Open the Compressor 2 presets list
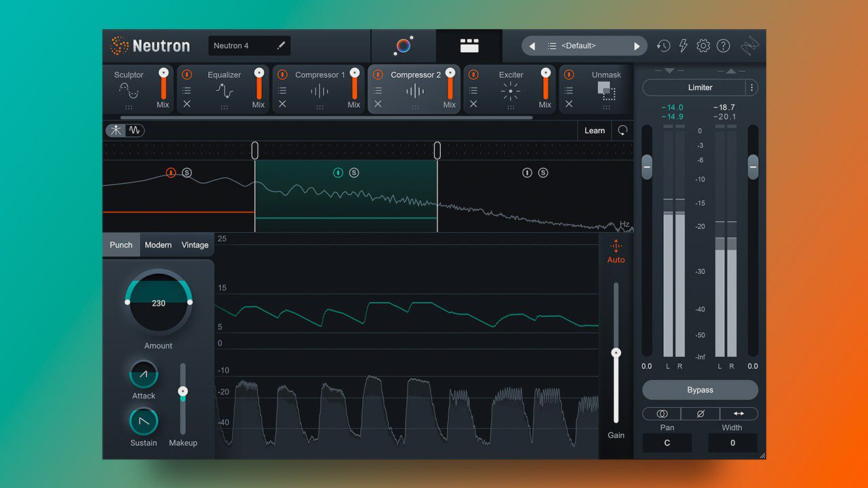The height and width of the screenshot is (488, 868). tap(378, 90)
